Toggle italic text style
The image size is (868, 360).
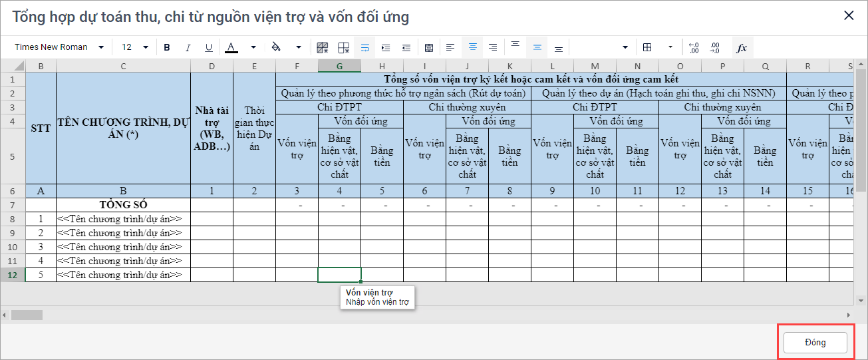188,47
